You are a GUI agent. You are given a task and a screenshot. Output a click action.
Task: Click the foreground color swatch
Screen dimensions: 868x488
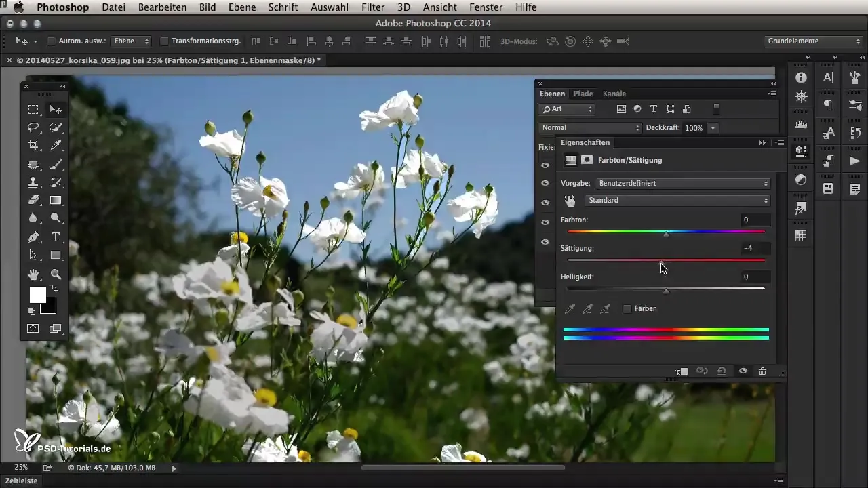(37, 295)
